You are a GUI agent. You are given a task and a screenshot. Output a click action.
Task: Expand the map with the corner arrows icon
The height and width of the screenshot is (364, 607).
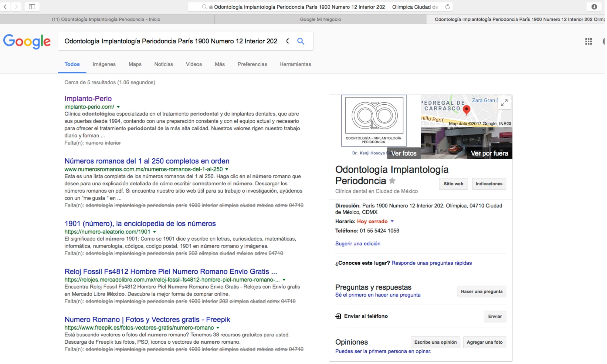[504, 103]
